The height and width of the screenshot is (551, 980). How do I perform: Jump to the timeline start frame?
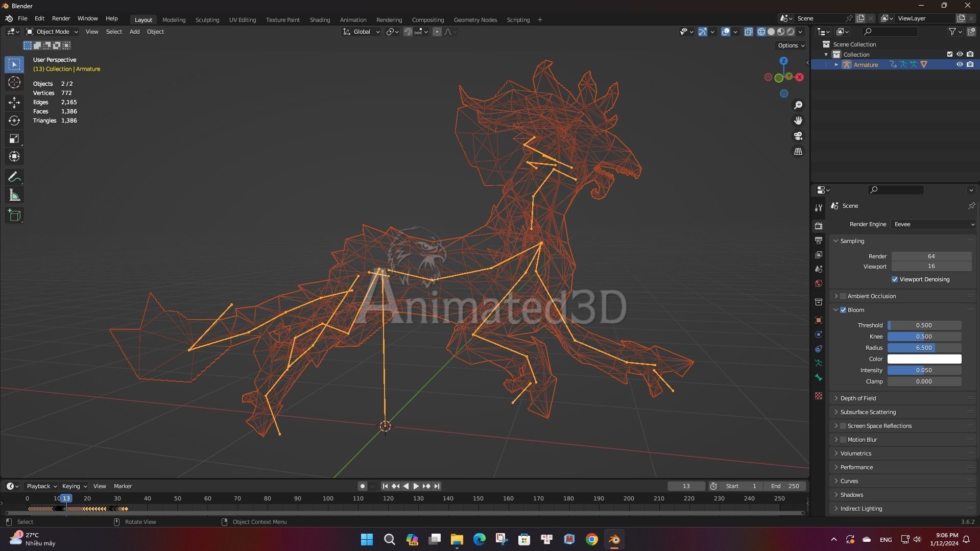point(385,486)
